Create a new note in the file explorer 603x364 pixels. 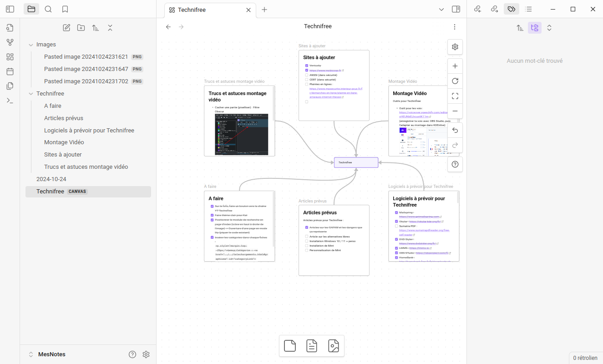coord(66,28)
